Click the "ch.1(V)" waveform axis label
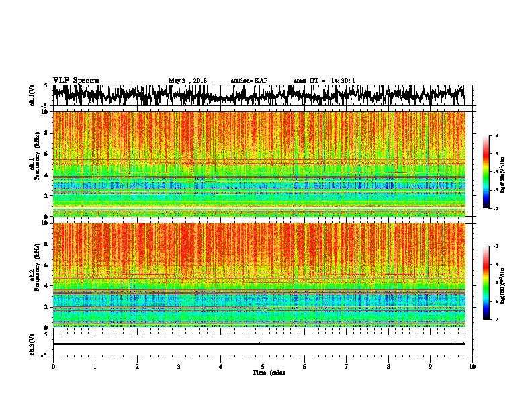 click(x=32, y=95)
